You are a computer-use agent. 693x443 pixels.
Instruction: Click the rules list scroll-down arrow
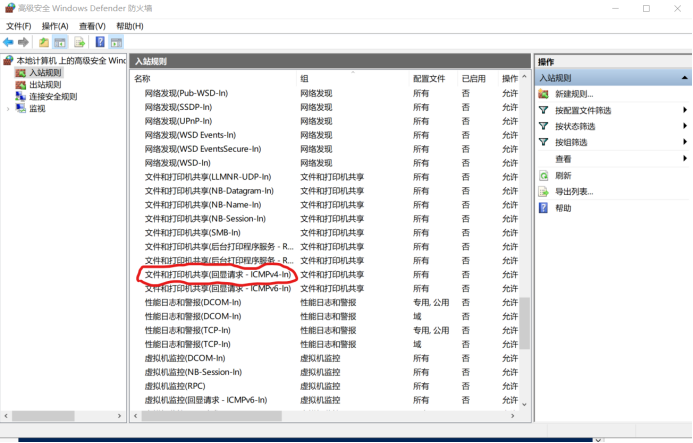tap(524, 404)
